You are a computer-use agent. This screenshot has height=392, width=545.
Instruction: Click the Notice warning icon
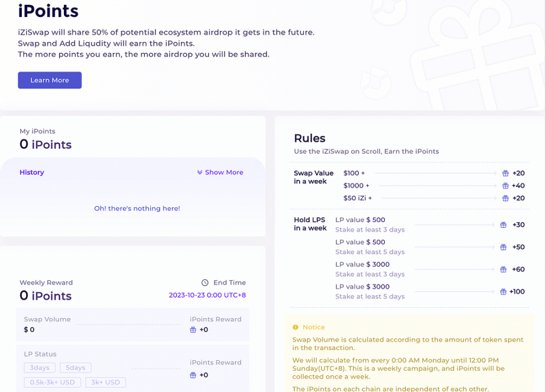point(296,327)
